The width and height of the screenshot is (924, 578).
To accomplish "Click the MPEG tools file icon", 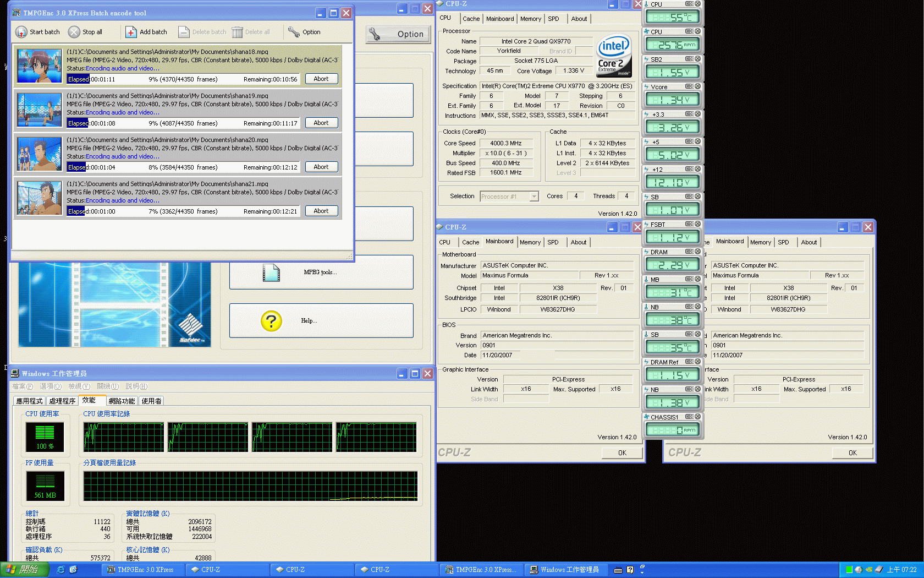I will coord(271,272).
